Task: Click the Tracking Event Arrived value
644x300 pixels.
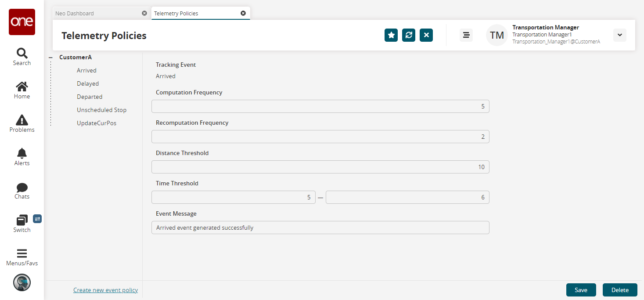Action: [x=165, y=76]
